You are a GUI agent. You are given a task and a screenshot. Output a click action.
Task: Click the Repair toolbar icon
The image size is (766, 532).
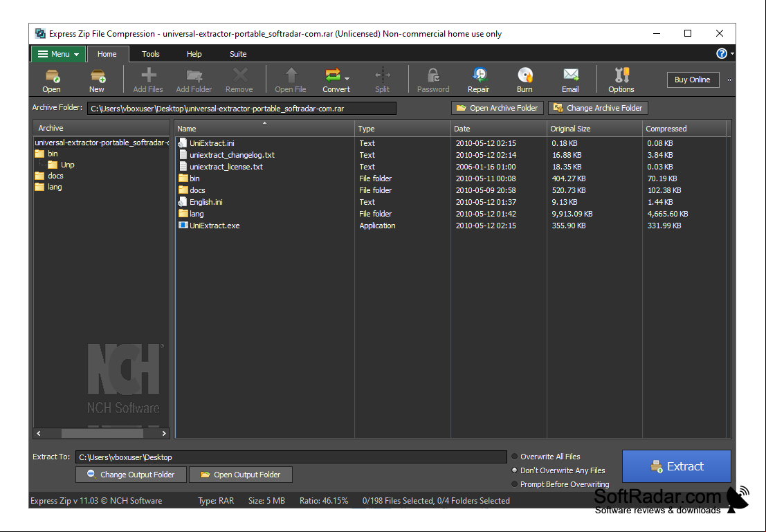pos(480,75)
